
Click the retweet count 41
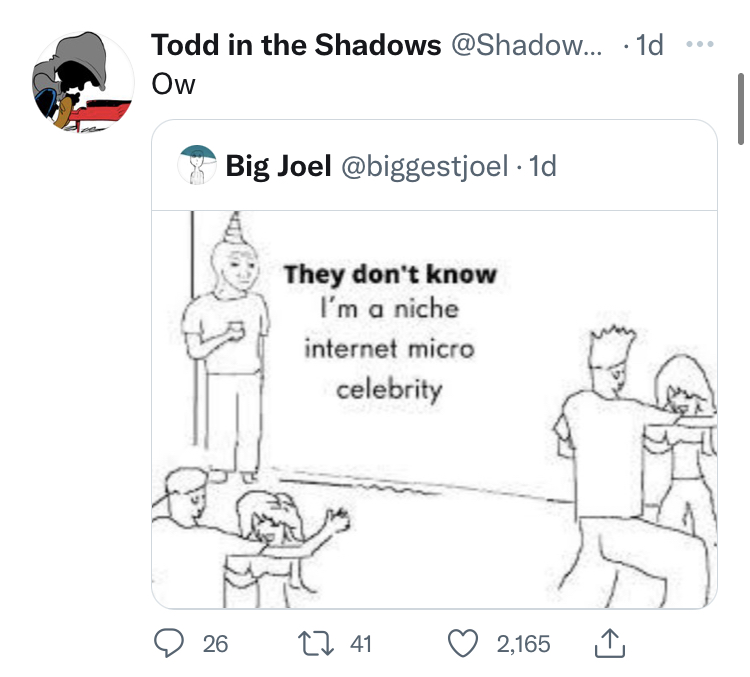coord(360,644)
